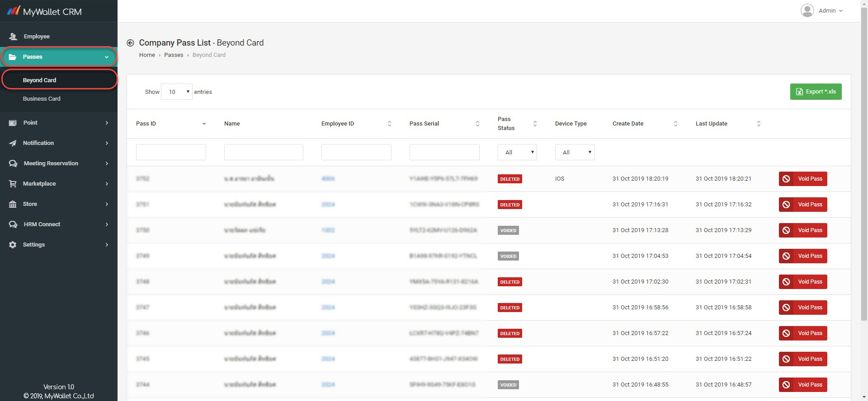Click the Employee ID filter input

356,152
